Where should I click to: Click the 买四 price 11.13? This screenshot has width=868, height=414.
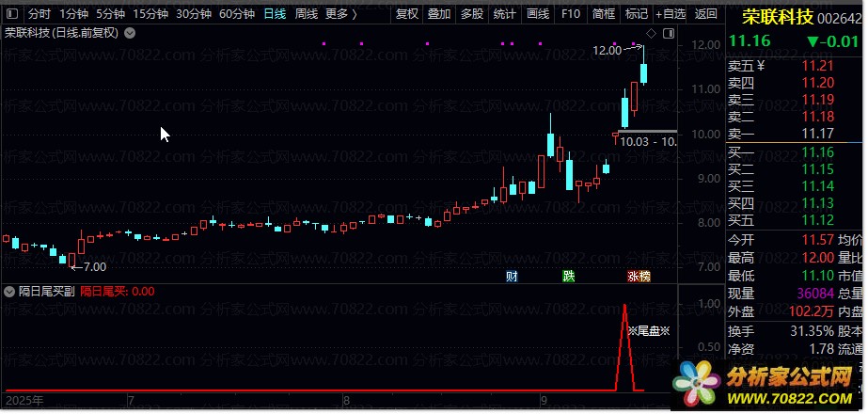(817, 203)
